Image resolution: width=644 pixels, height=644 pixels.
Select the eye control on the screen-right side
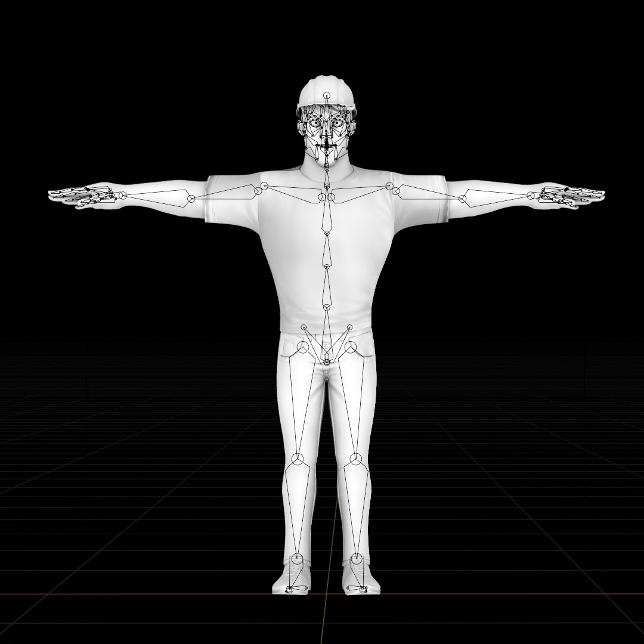pos(338,122)
